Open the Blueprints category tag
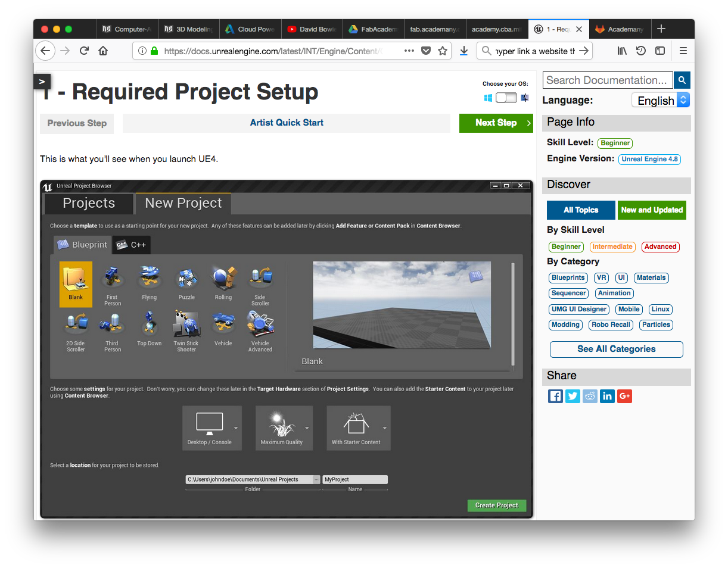The height and width of the screenshot is (568, 728). [x=568, y=277]
